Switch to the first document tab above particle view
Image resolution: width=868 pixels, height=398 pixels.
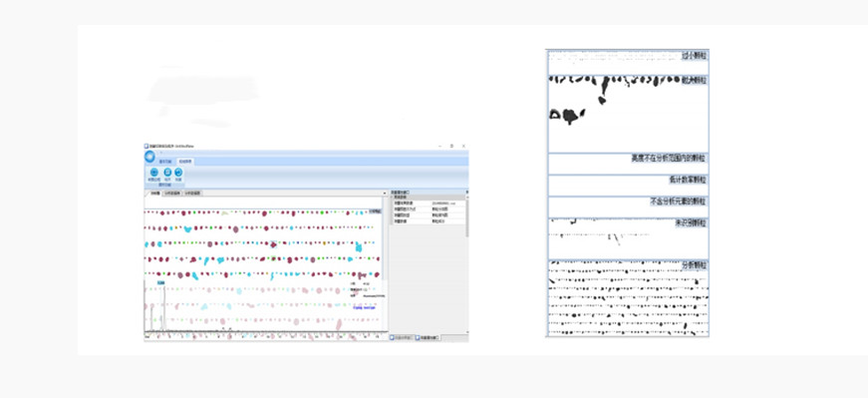pos(154,194)
